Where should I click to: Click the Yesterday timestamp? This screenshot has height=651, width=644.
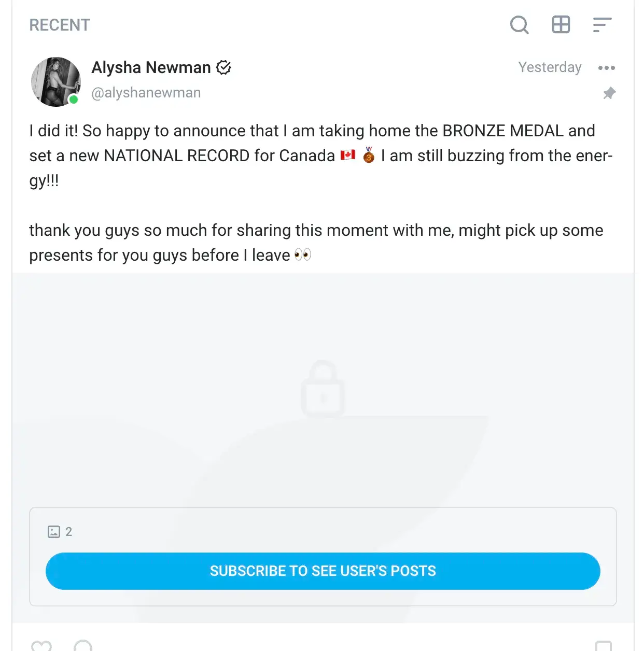pyautogui.click(x=550, y=67)
